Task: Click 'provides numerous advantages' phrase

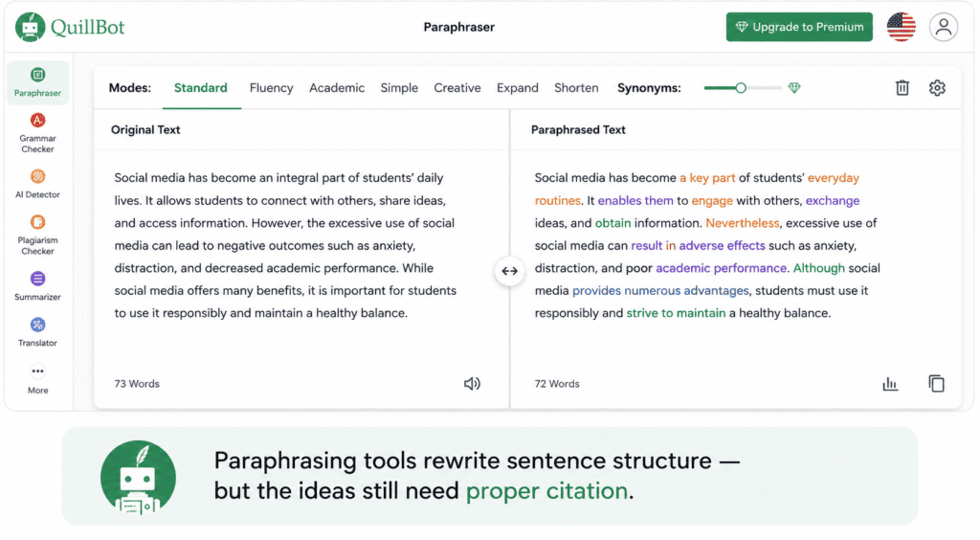Action: (x=660, y=290)
